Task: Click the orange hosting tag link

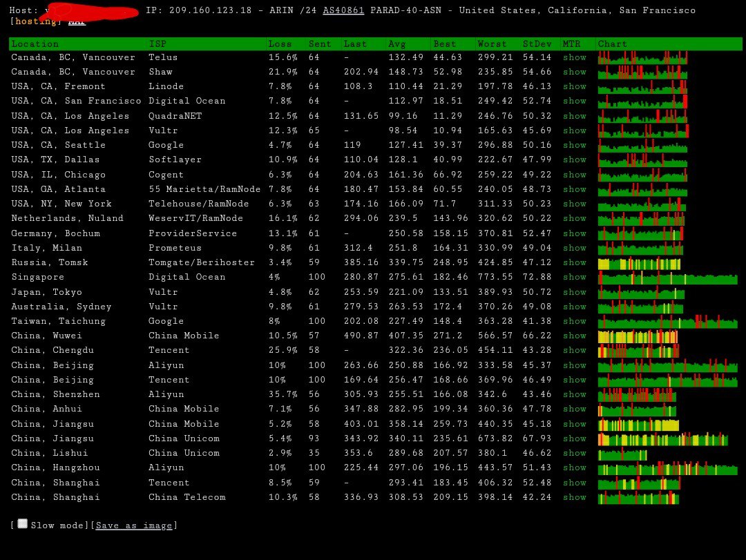Action: pos(36,21)
